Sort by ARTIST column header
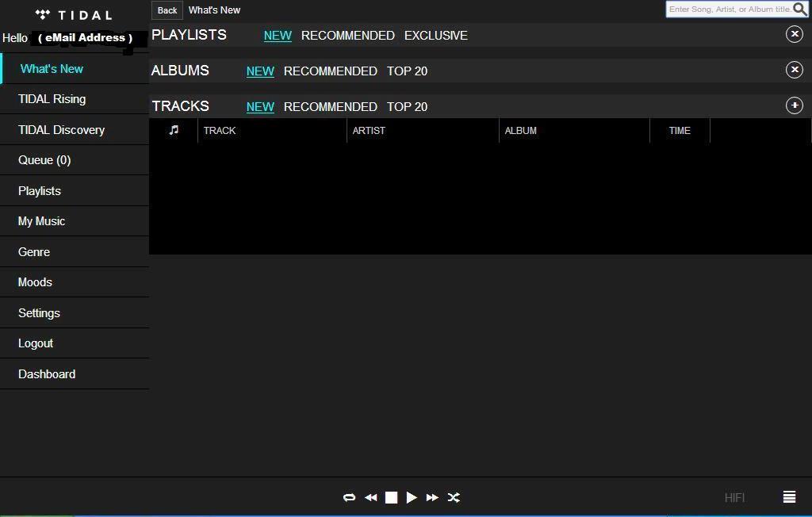The image size is (812, 517). 369,131
